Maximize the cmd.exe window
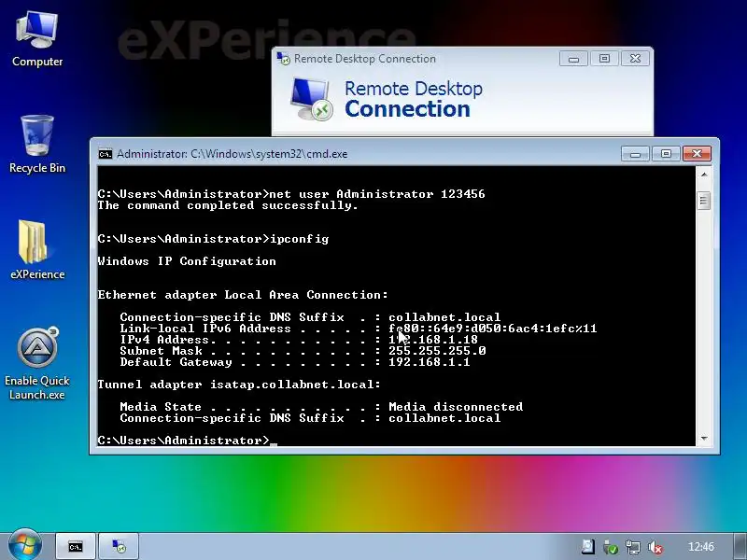Screen dimensions: 747x560 (x=666, y=154)
